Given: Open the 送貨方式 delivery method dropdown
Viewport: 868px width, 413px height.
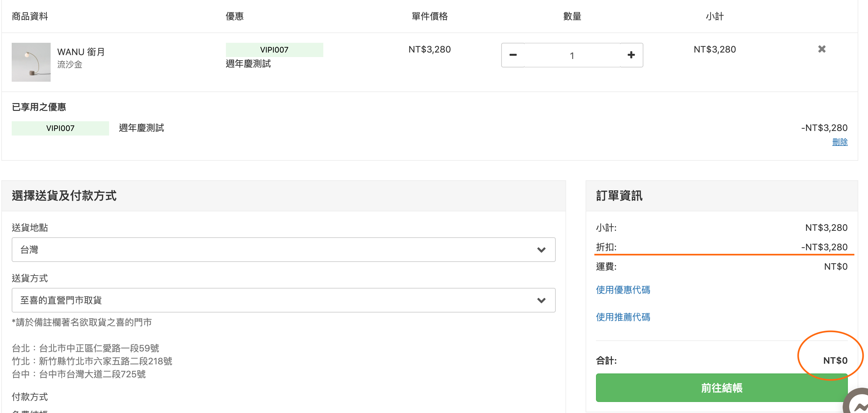Looking at the screenshot, I should coord(283,300).
